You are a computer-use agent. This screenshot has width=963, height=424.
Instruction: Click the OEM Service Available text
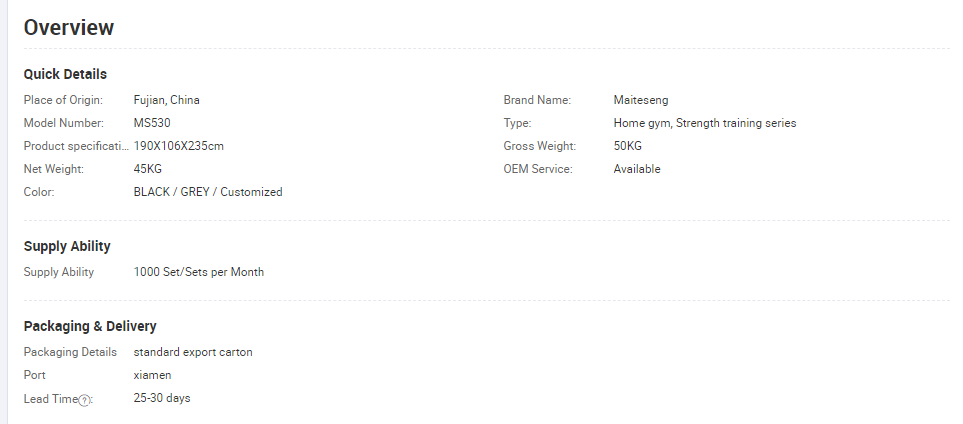coord(637,169)
